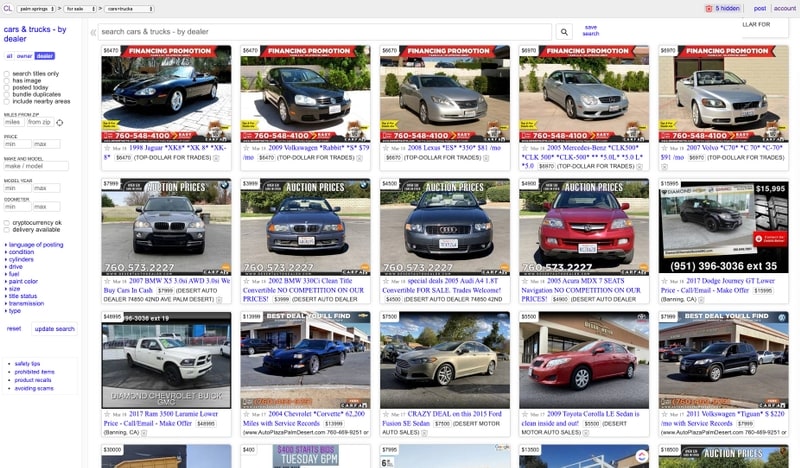The height and width of the screenshot is (468, 800).
Task: Open 2004 Chevrolet Corvette listing title
Action: point(304,418)
